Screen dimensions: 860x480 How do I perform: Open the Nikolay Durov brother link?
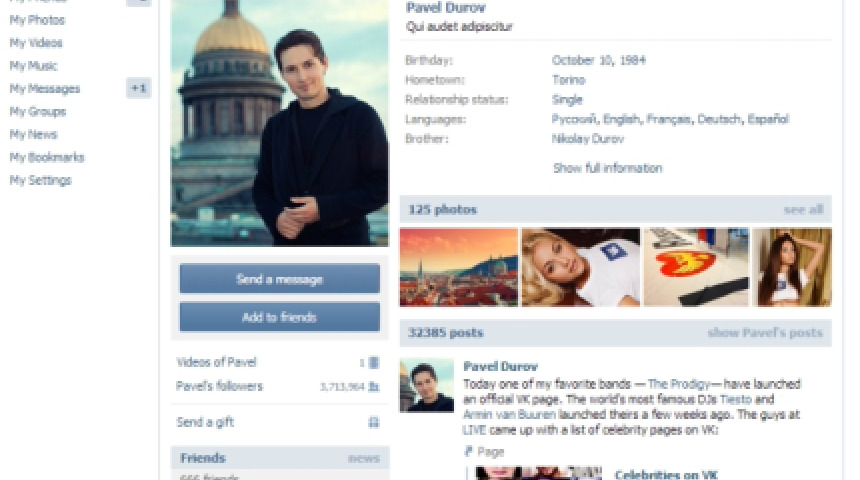587,139
